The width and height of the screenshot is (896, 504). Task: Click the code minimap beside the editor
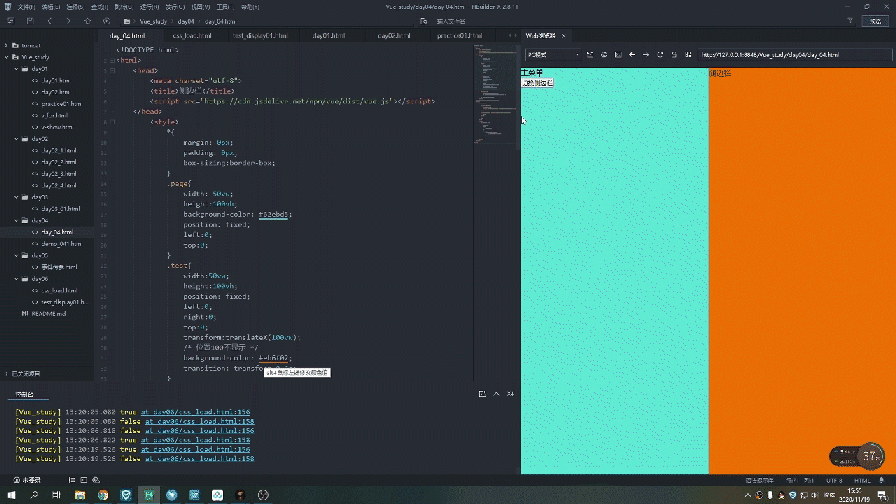pos(495,94)
